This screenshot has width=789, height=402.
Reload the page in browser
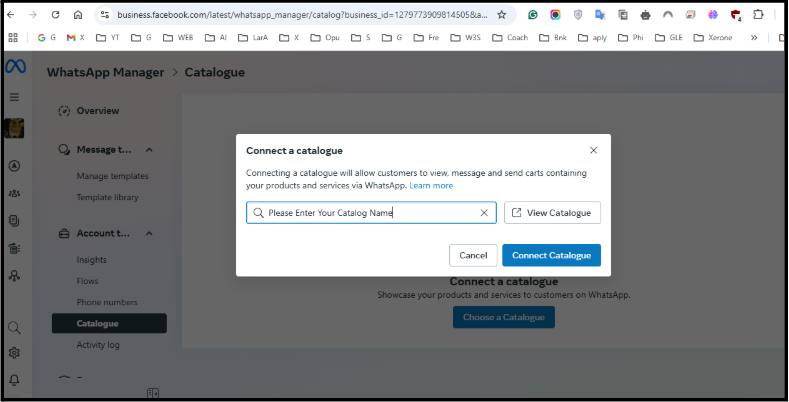pyautogui.click(x=55, y=15)
